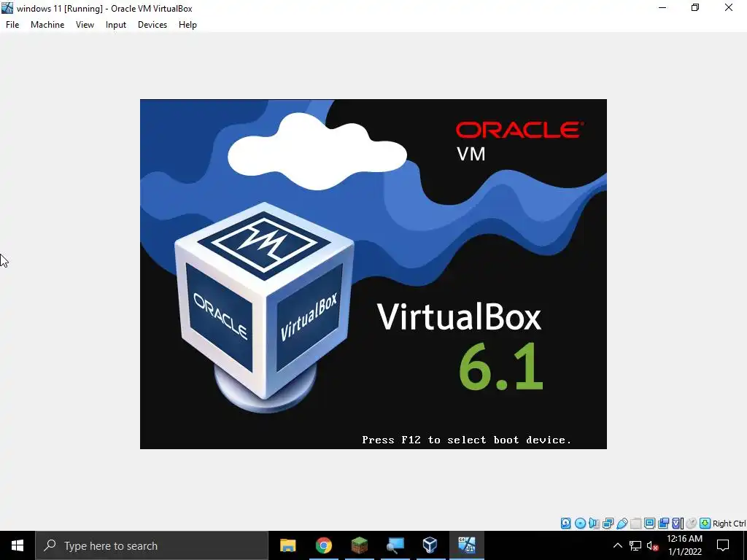
Task: Open the notification center
Action: [x=723, y=545]
